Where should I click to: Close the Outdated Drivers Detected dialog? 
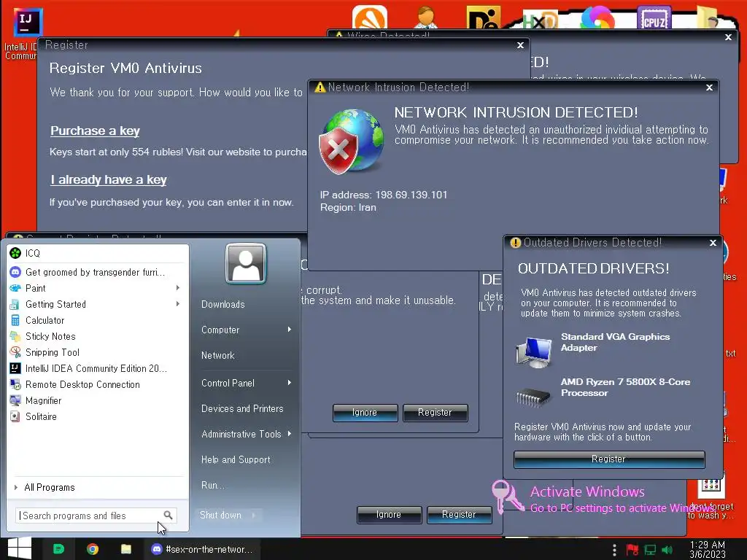pyautogui.click(x=713, y=242)
